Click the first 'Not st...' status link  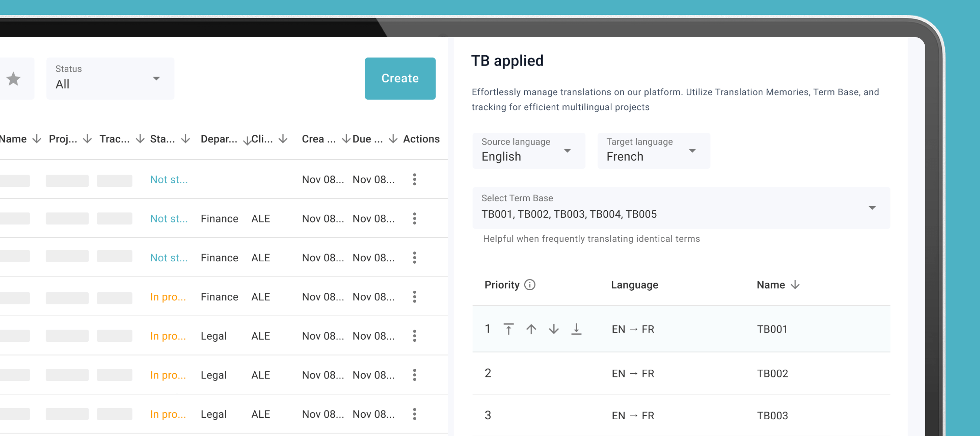(169, 179)
